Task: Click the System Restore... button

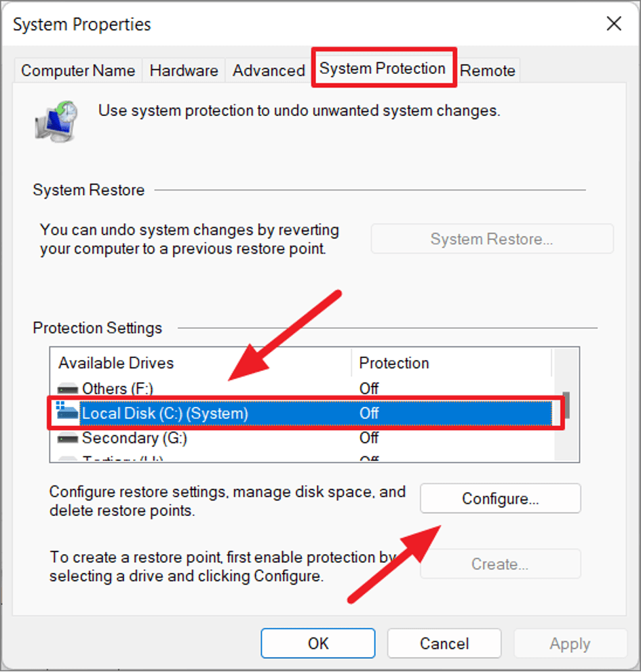Action: click(492, 239)
